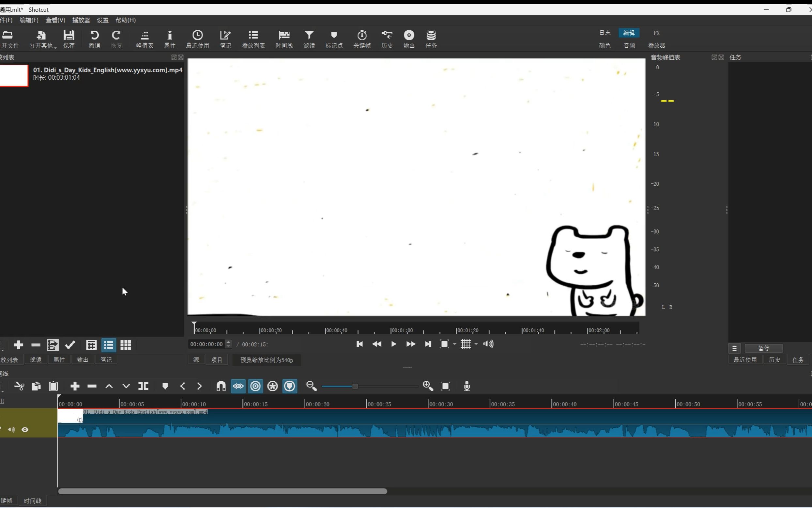The image size is (812, 508).
Task: Click the record audio microphone icon
Action: click(x=467, y=386)
